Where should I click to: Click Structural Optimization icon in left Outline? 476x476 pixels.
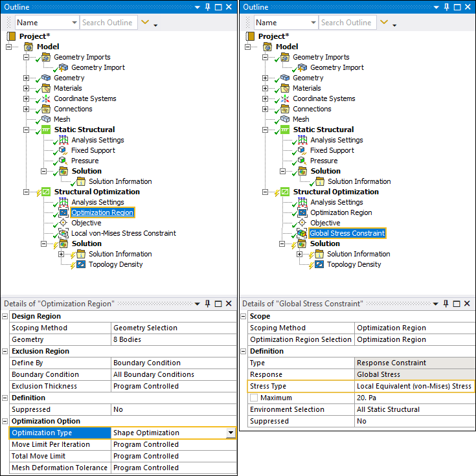click(x=46, y=192)
